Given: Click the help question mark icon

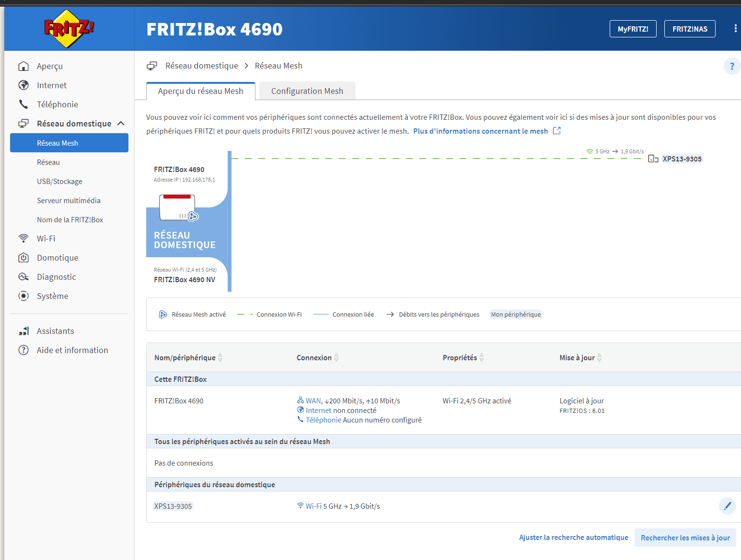Looking at the screenshot, I should click(731, 66).
